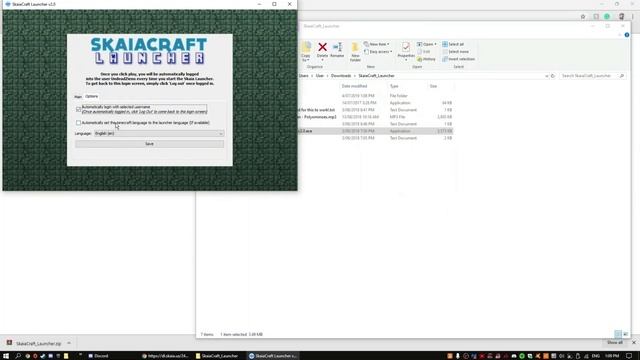The width and height of the screenshot is (640, 360).
Task: Expand the Easy access dropdown in Explorer
Action: coord(378,52)
